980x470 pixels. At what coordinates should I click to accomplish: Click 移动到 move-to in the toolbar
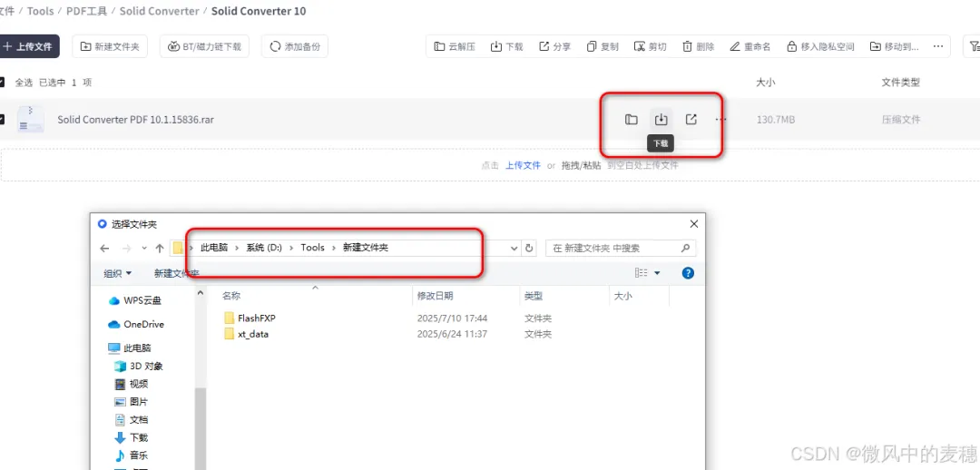895,46
